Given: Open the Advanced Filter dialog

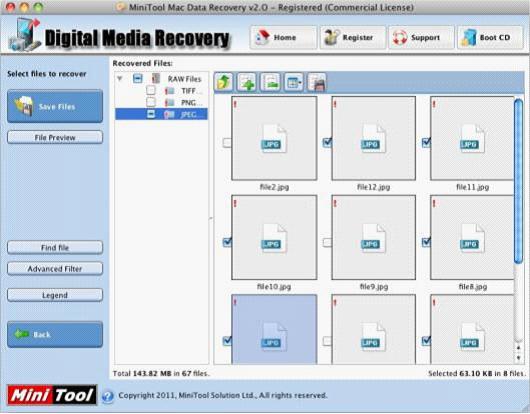Looking at the screenshot, I should coord(55,269).
